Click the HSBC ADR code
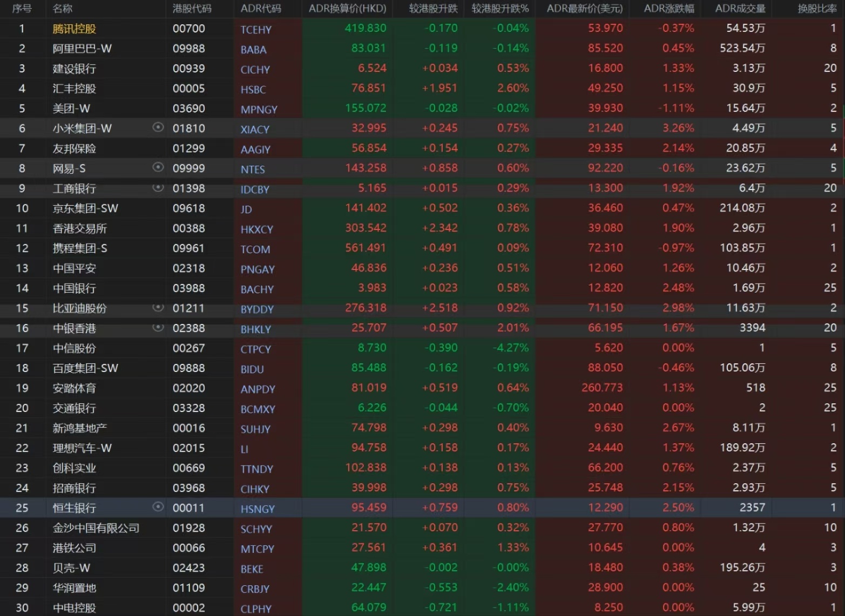Viewport: 845px width, 616px height. click(x=253, y=90)
